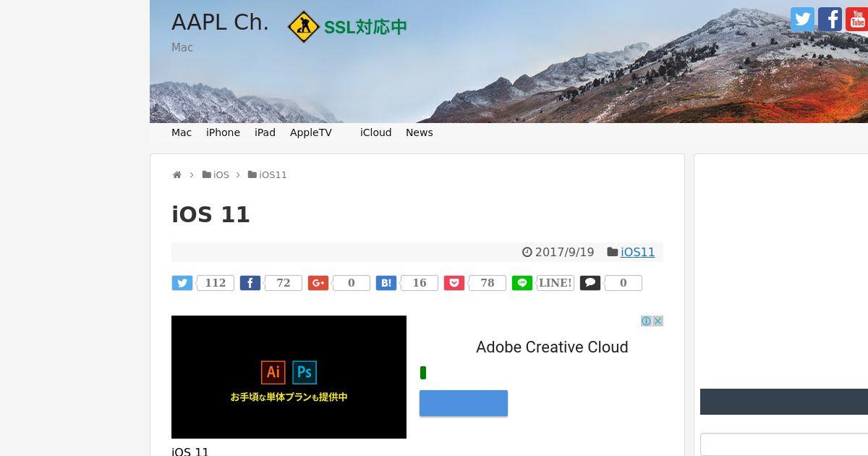The height and width of the screenshot is (456, 868).
Task: Click the Pocket count 78
Action: (488, 283)
